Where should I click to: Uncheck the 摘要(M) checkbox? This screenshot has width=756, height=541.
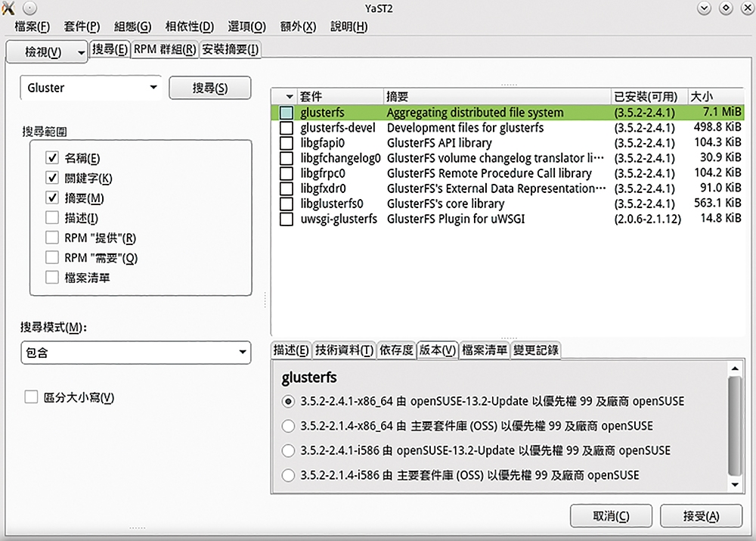coord(52,197)
